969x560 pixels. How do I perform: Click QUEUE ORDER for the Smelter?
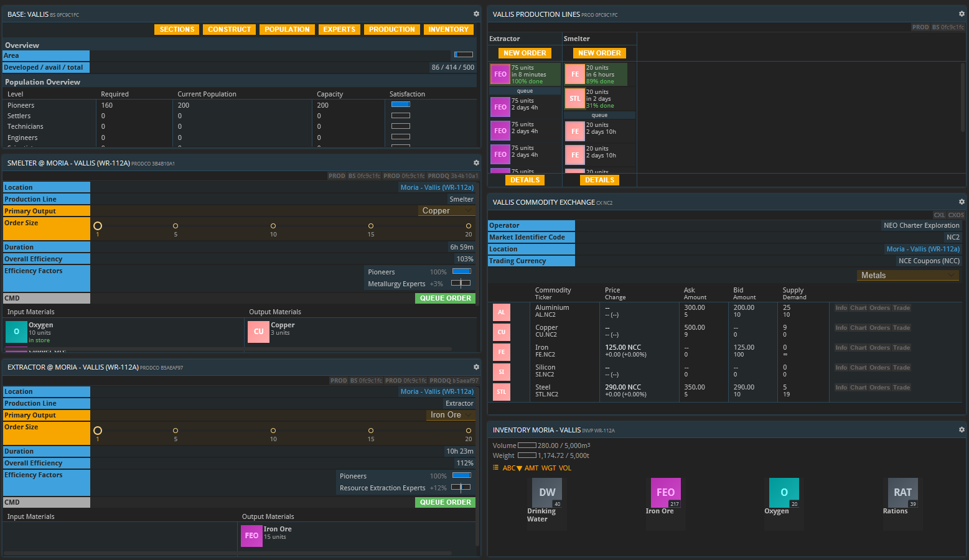click(x=445, y=298)
